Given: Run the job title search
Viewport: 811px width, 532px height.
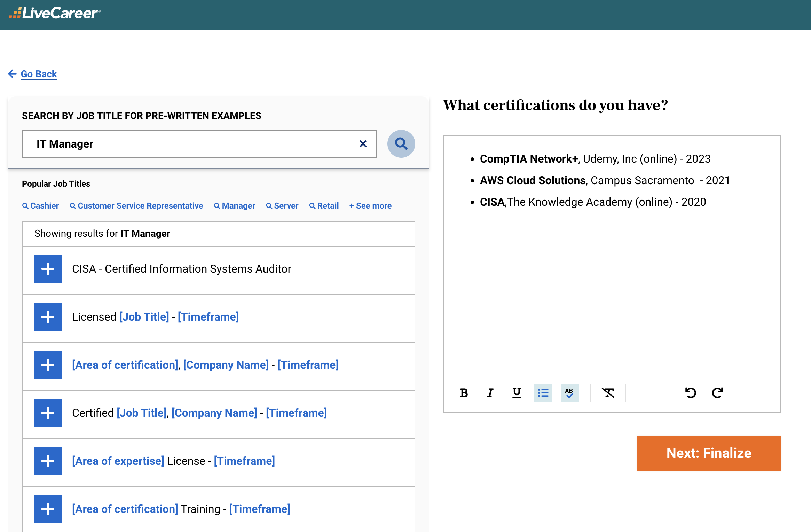Looking at the screenshot, I should point(401,143).
